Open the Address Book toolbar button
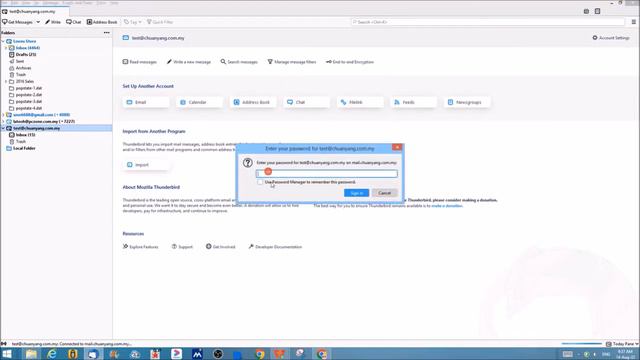 click(x=102, y=22)
